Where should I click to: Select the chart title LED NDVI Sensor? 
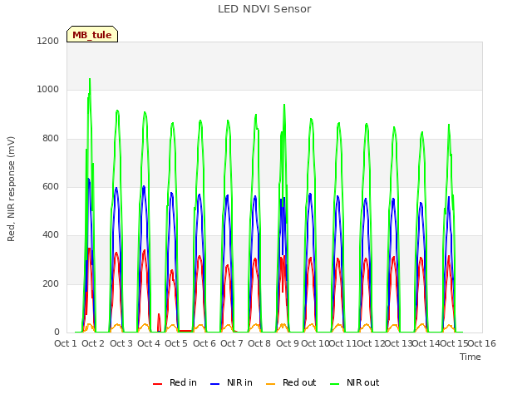[x=264, y=9]
